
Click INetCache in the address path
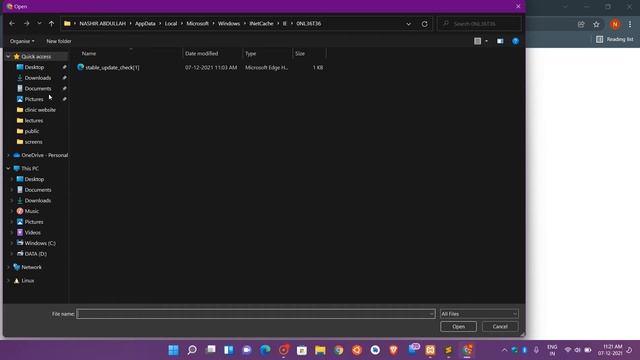261,24
